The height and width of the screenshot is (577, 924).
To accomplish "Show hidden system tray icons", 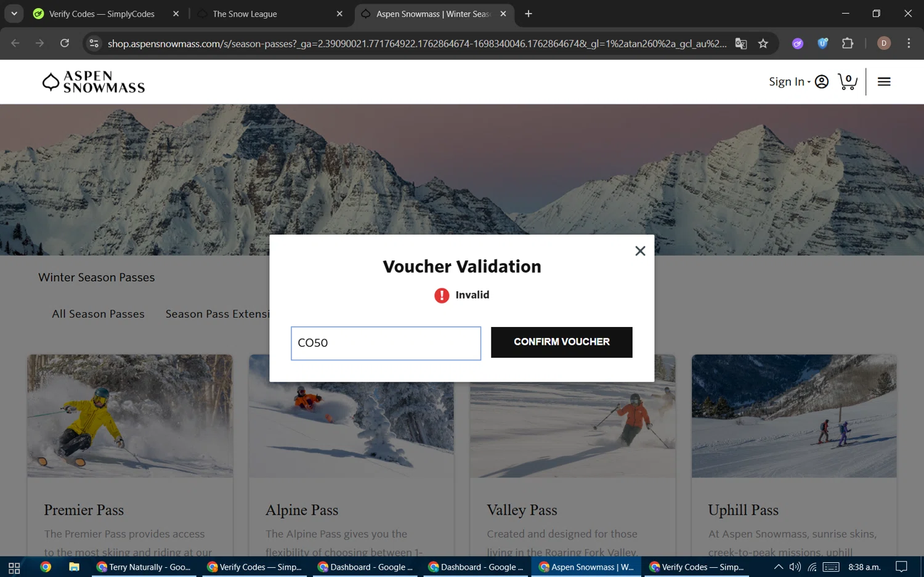I will click(x=779, y=567).
